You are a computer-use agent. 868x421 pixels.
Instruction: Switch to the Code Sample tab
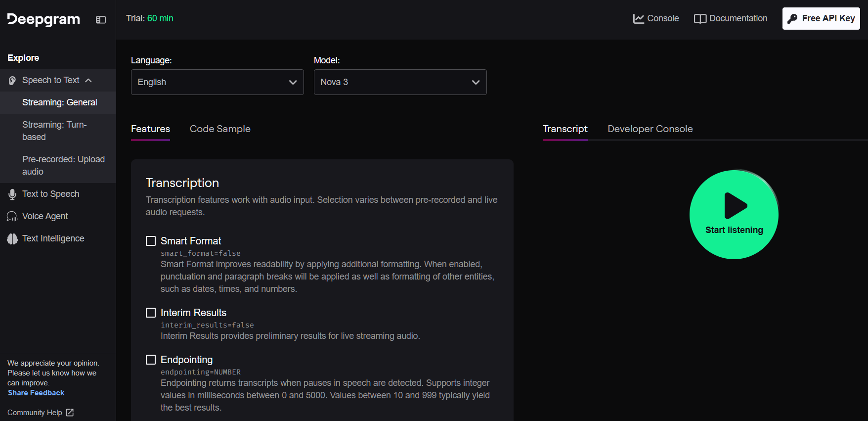click(220, 129)
